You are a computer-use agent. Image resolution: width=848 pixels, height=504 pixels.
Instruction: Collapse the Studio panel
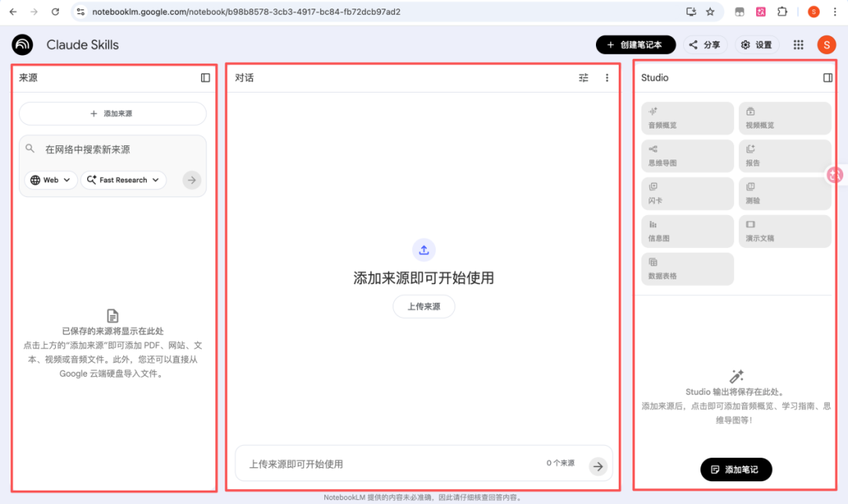(x=828, y=78)
